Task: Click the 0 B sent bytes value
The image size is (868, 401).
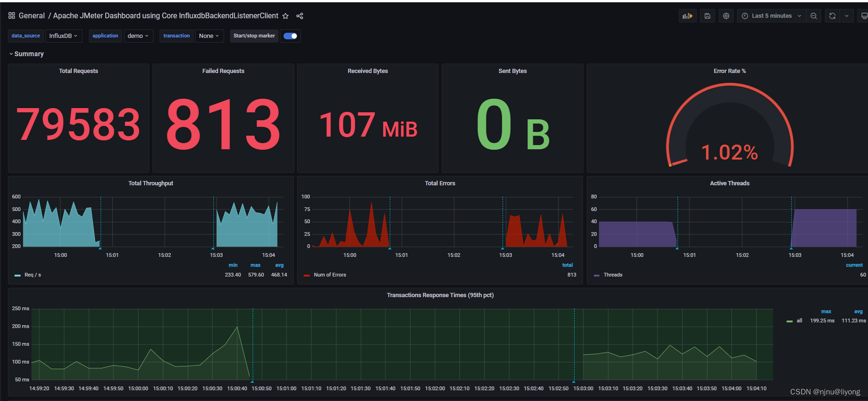Action: [512, 125]
